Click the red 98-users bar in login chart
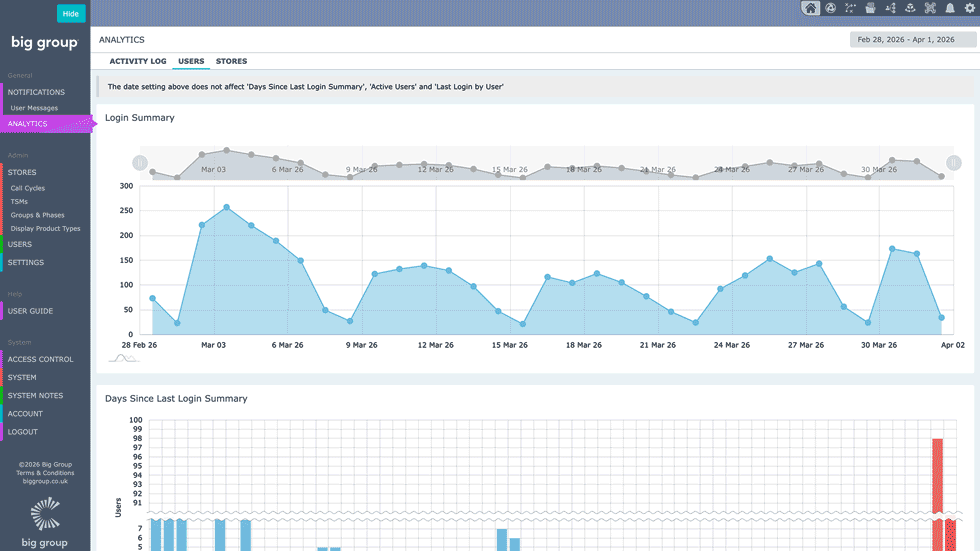Image resolution: width=980 pixels, height=551 pixels. (938, 476)
